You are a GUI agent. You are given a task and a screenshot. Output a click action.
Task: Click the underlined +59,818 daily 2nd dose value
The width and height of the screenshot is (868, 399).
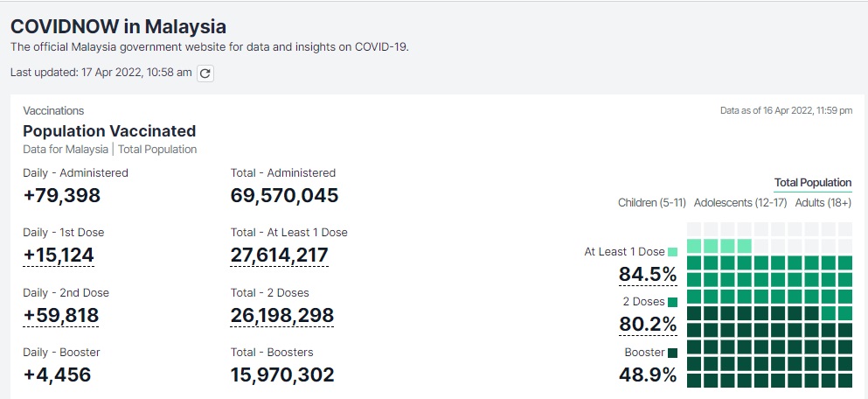coord(61,315)
